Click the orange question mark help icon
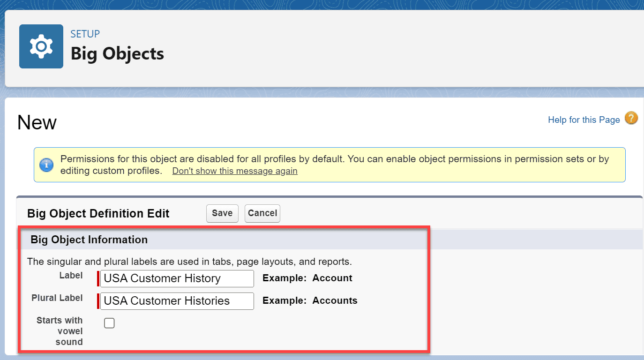The height and width of the screenshot is (360, 644). 631,119
